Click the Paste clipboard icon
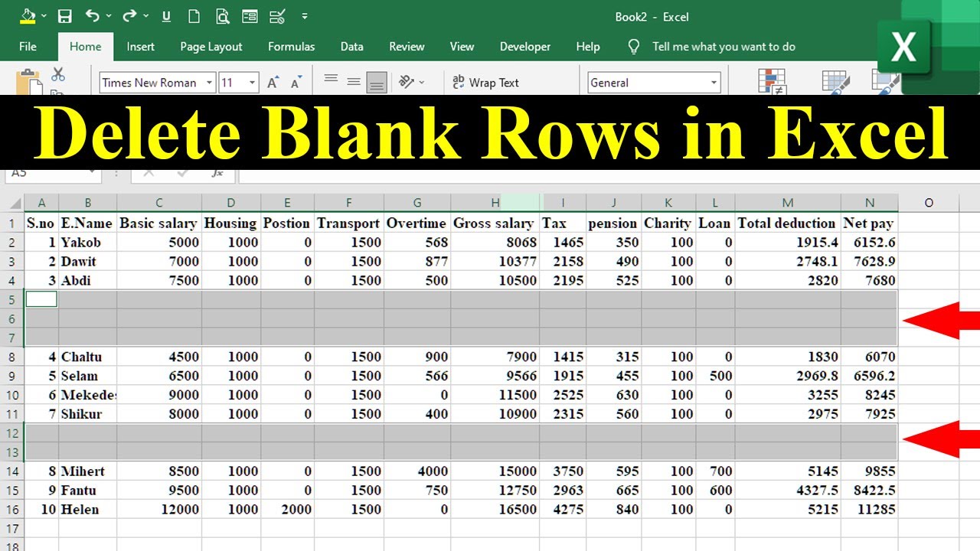 29,81
